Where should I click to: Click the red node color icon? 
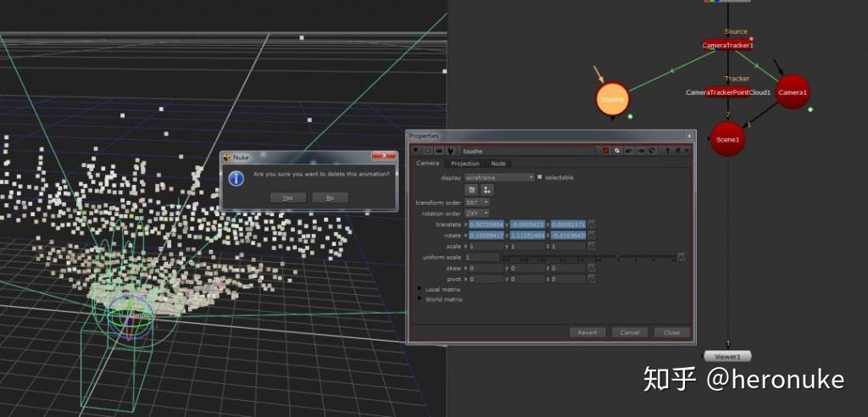point(606,150)
